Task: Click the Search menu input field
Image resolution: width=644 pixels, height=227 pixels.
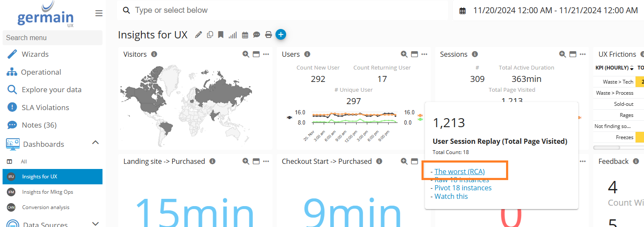Action: (52, 38)
